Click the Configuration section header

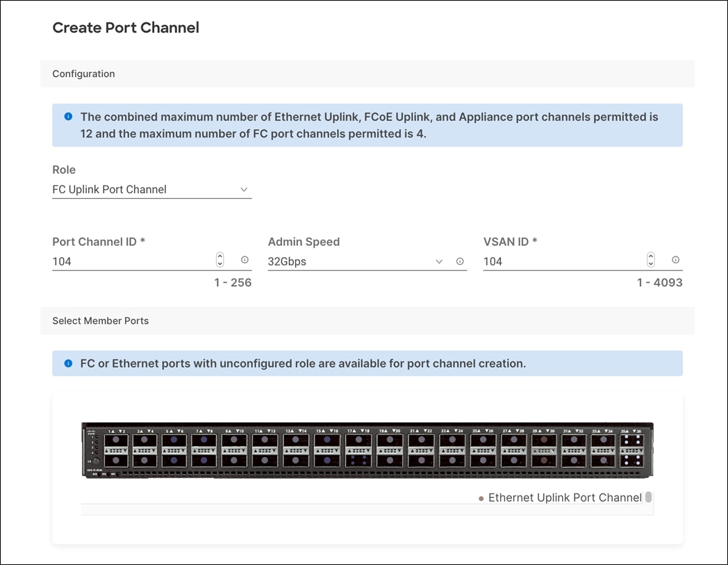coord(83,74)
